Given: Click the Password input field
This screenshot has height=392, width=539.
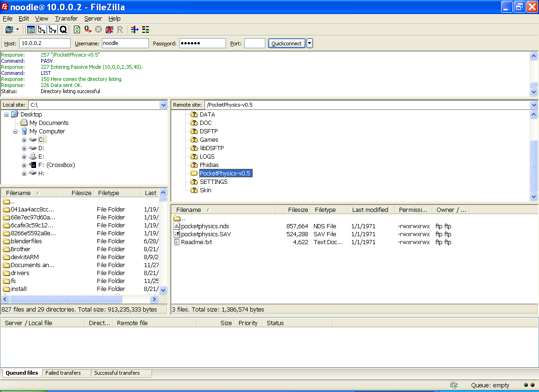Looking at the screenshot, I should 202,43.
